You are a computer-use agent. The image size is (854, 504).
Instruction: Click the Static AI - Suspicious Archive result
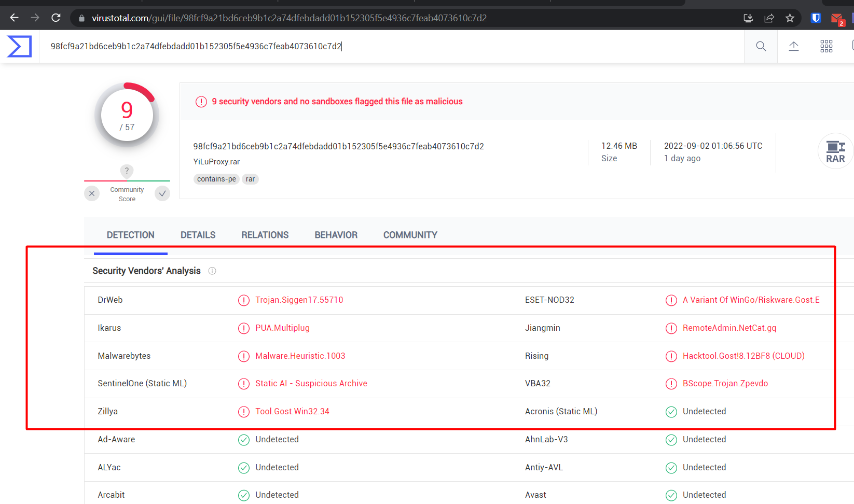coord(311,383)
